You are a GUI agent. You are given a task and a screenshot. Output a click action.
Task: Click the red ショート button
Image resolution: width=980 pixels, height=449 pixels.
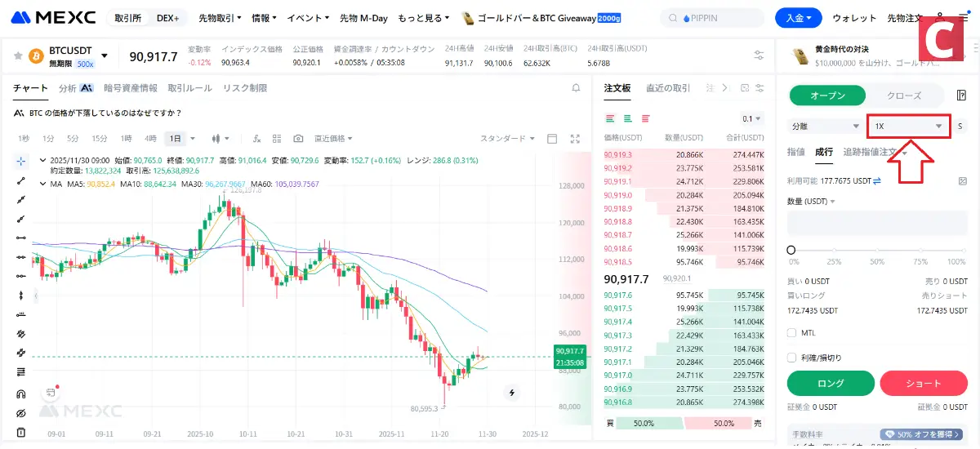click(x=924, y=383)
